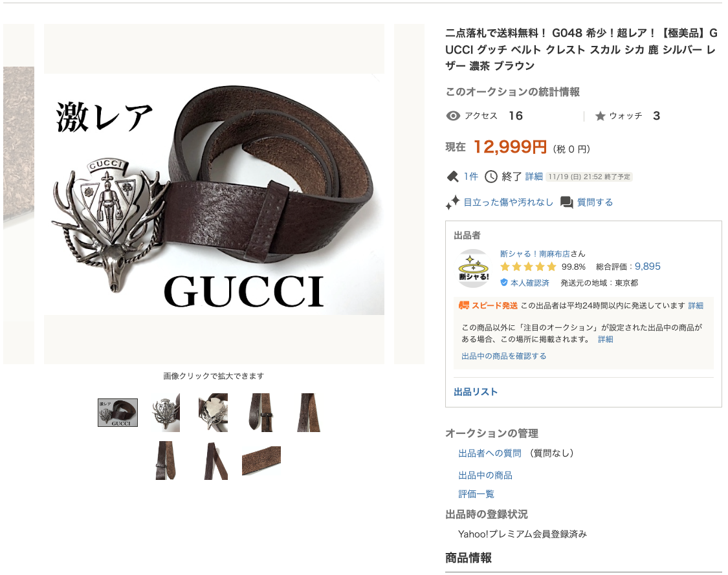Enlarge the main Gucci belt image
728x575 pixels.
point(214,194)
